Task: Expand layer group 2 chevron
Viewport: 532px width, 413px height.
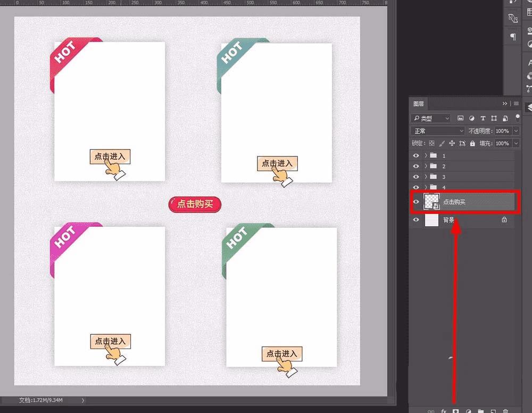Action: pyautogui.click(x=426, y=166)
